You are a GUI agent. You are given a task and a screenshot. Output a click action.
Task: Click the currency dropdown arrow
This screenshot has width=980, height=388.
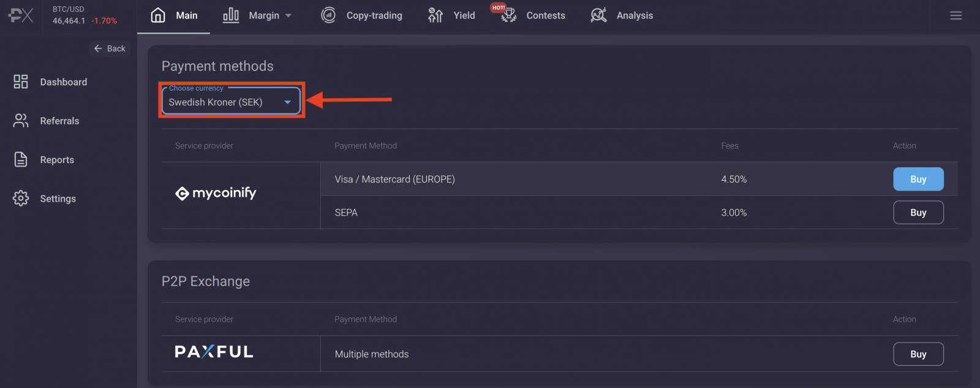(x=287, y=102)
